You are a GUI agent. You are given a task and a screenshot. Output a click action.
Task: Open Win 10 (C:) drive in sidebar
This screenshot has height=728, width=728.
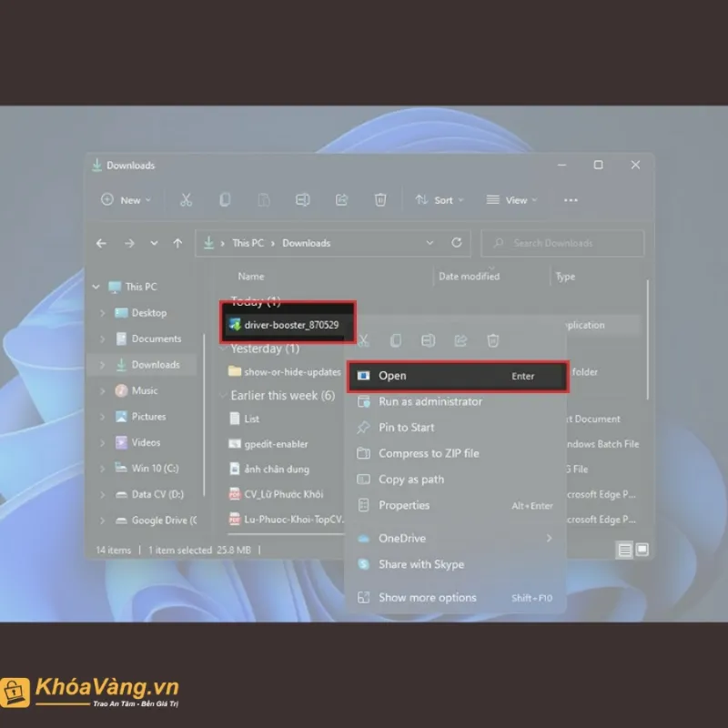point(156,469)
